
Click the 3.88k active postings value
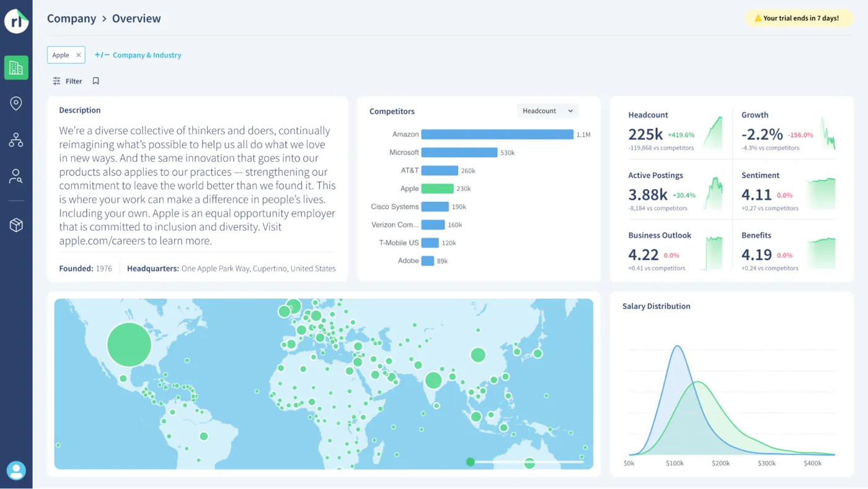(x=648, y=194)
